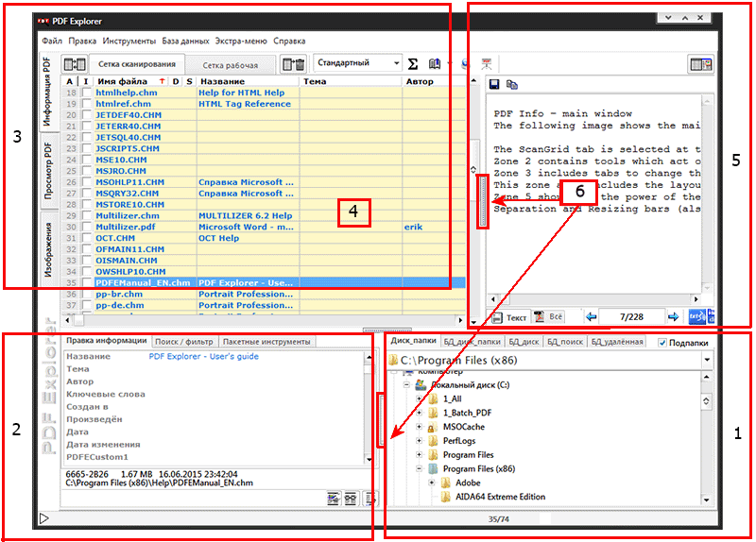Switch to Поиск / фильтр tab
Viewport: 756px width, 542px height.
[x=184, y=342]
